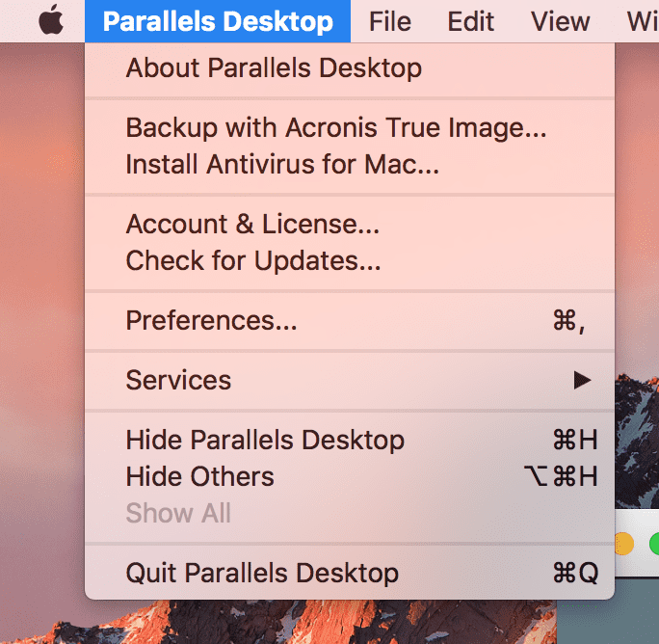Open the View menu
This screenshot has height=644, width=659.
[x=560, y=21]
